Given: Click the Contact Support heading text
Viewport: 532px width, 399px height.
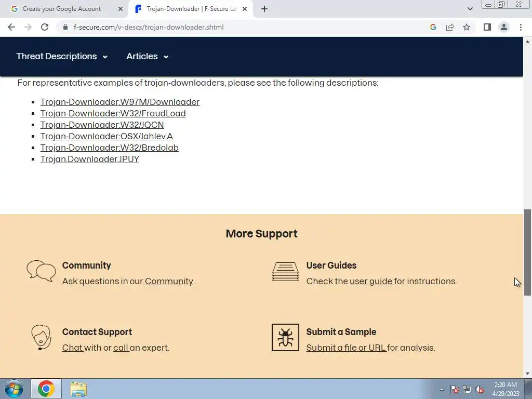Looking at the screenshot, I should point(97,332).
